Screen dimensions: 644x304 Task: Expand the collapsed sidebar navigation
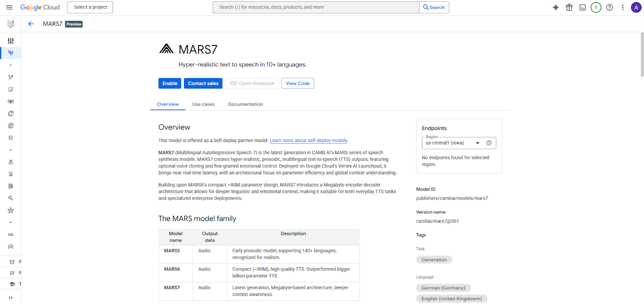point(11,298)
